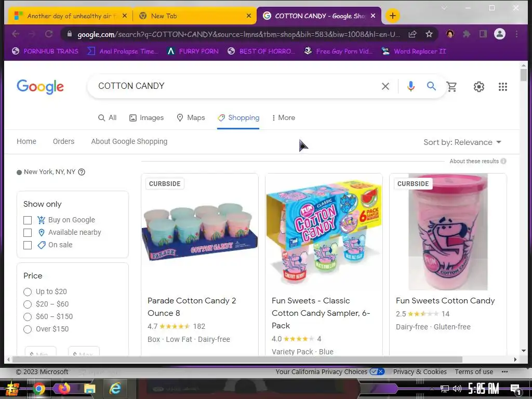This screenshot has width=532, height=399.
Task: Enable the Buy on Google checkbox
Action: click(28, 220)
